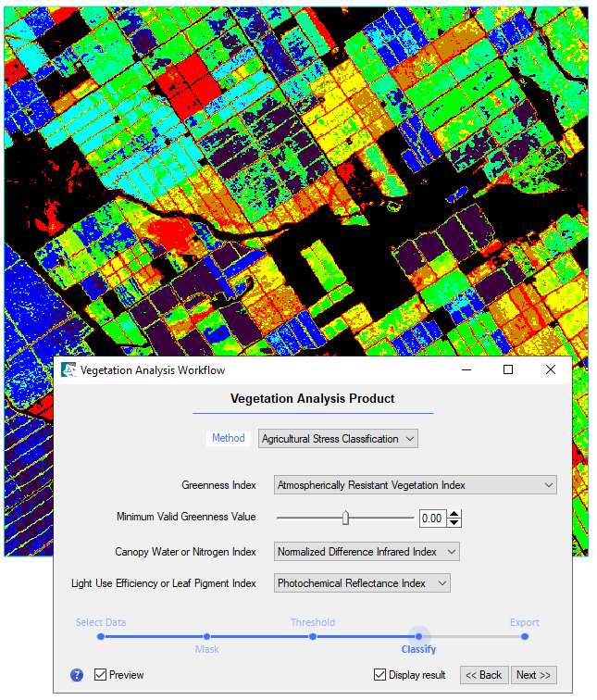The width and height of the screenshot is (597, 700).
Task: Select the Threshold workflow step node
Action: [313, 636]
